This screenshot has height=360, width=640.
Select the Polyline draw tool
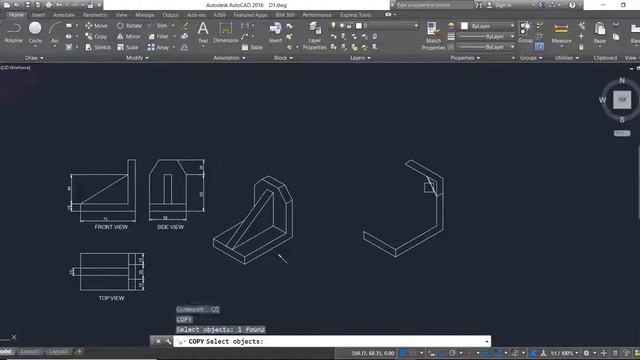coord(13,33)
